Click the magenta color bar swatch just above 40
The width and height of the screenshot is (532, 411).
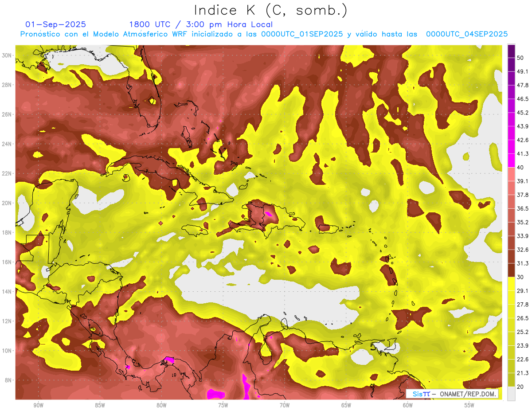click(x=511, y=160)
